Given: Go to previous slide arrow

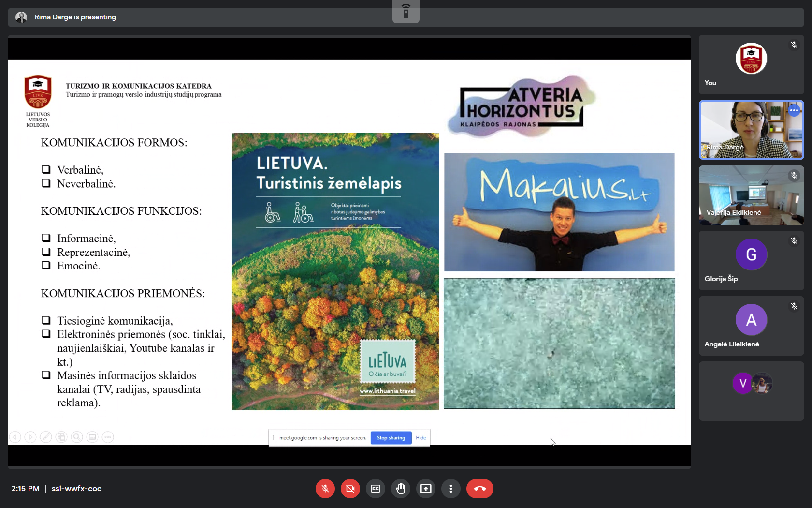Looking at the screenshot, I should pyautogui.click(x=15, y=437).
